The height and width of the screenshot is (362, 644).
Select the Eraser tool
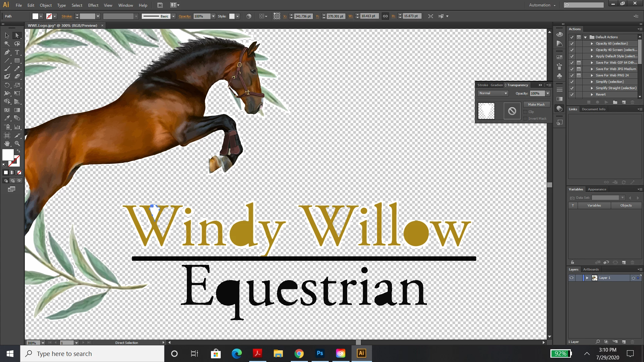[x=17, y=77]
